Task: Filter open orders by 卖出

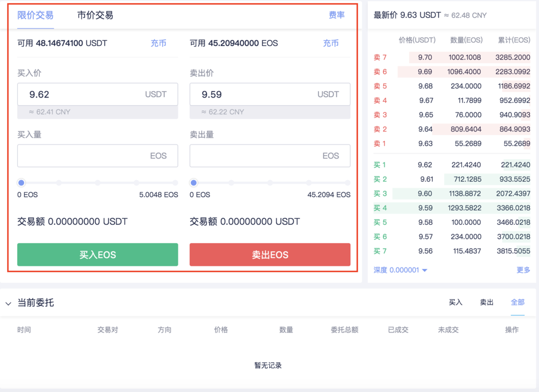Action: click(486, 302)
